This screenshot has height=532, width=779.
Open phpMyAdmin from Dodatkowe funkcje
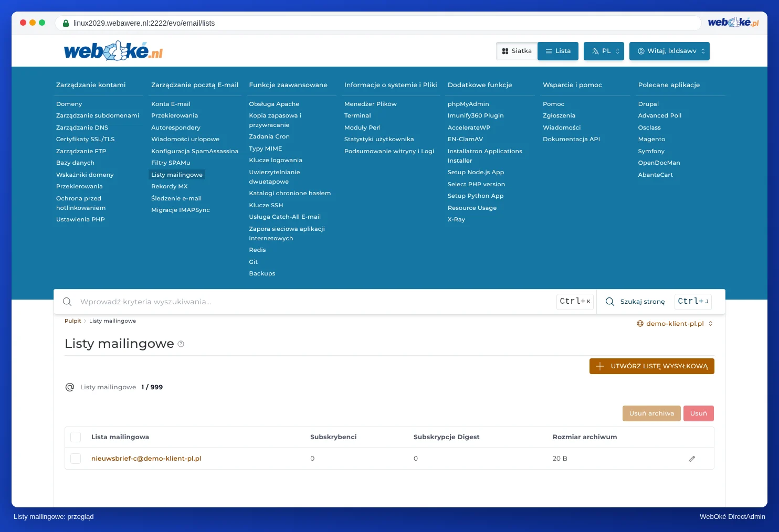pyautogui.click(x=468, y=104)
